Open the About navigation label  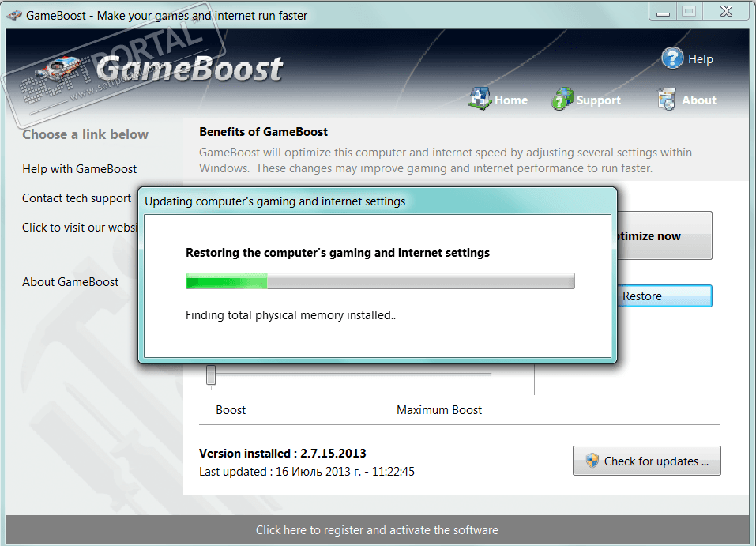pyautogui.click(x=698, y=100)
